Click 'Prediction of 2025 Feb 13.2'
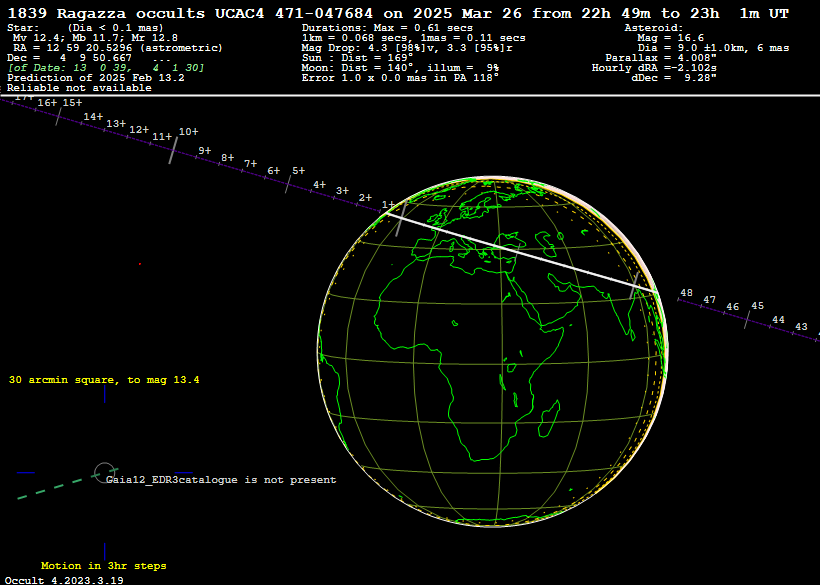820x585 pixels. [96, 77]
